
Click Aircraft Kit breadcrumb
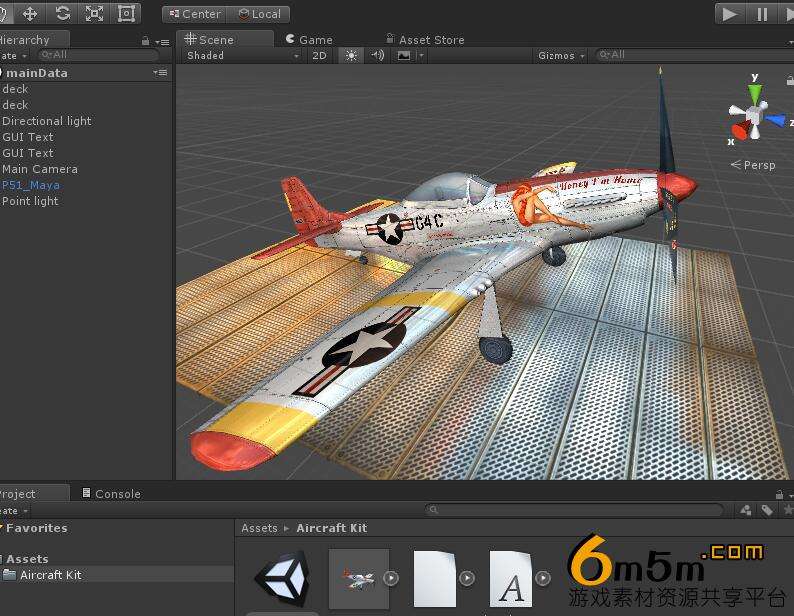point(332,528)
